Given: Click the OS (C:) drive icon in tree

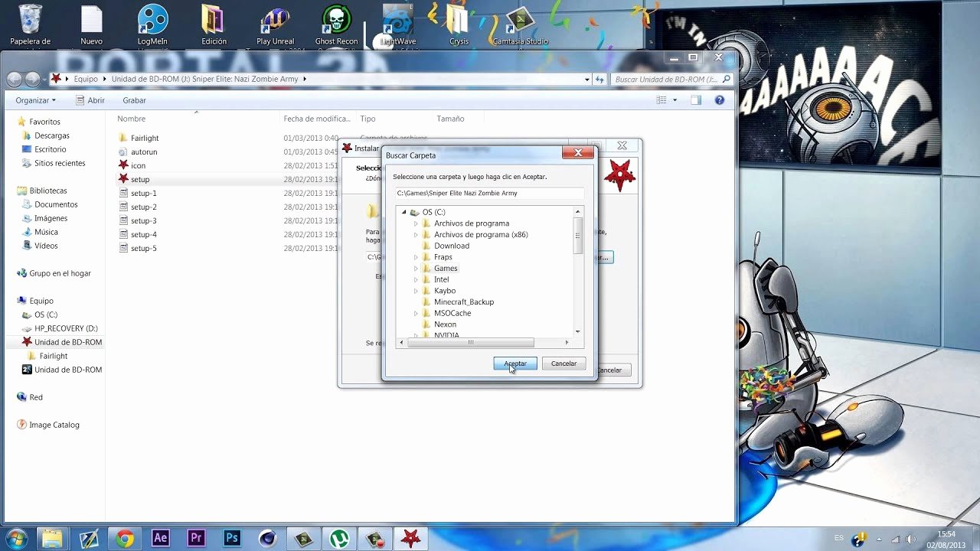Looking at the screenshot, I should point(415,212).
